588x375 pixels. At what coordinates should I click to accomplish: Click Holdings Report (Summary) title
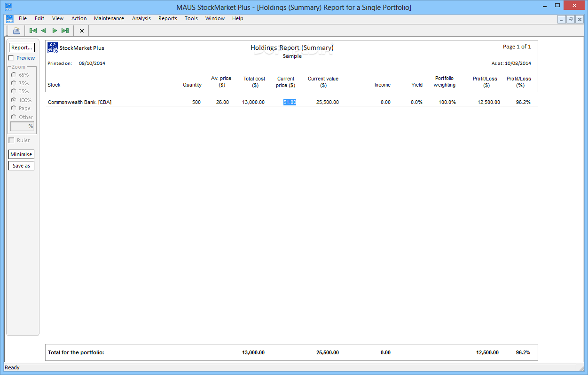292,48
